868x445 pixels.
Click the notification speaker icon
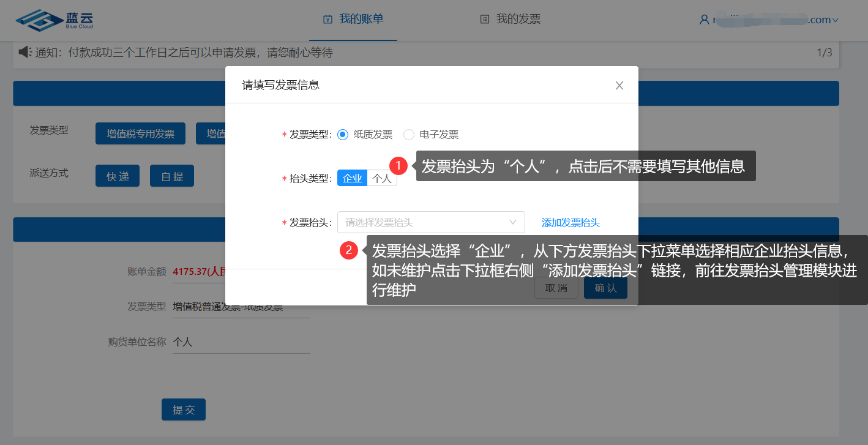tap(24, 53)
